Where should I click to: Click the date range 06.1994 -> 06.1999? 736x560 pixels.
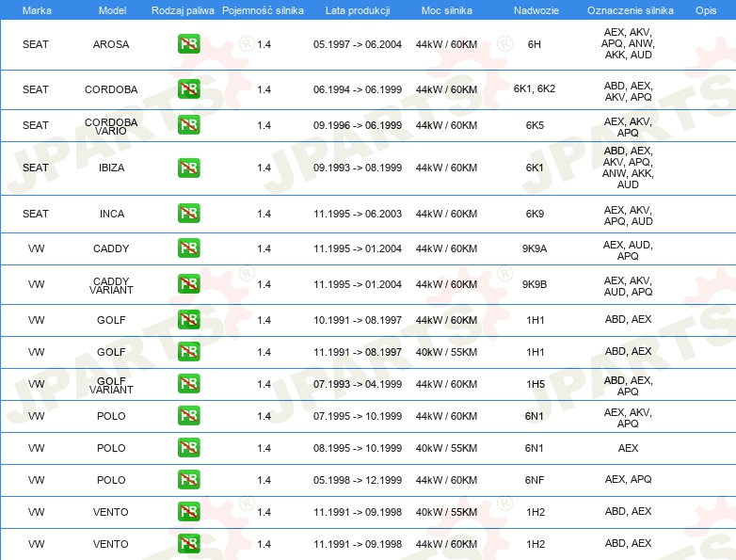pyautogui.click(x=358, y=89)
